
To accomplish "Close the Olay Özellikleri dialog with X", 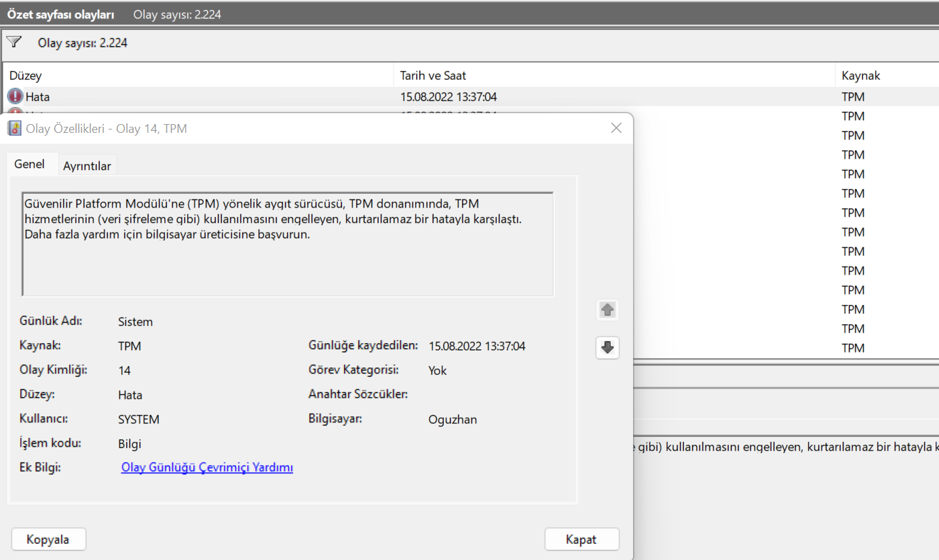I will [616, 127].
